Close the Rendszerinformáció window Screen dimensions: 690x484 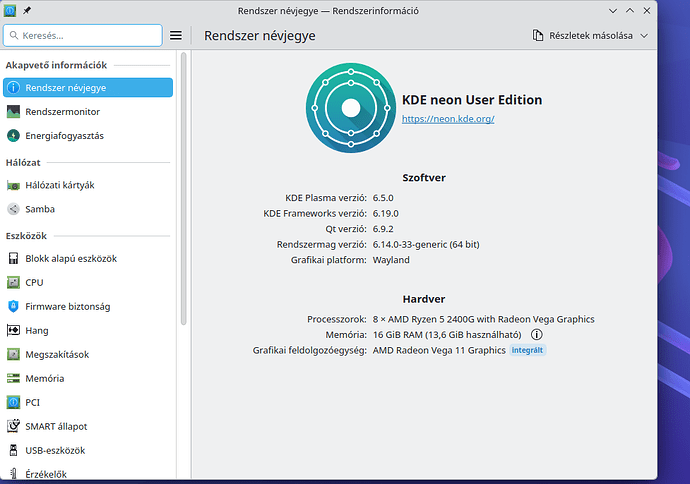[646, 11]
